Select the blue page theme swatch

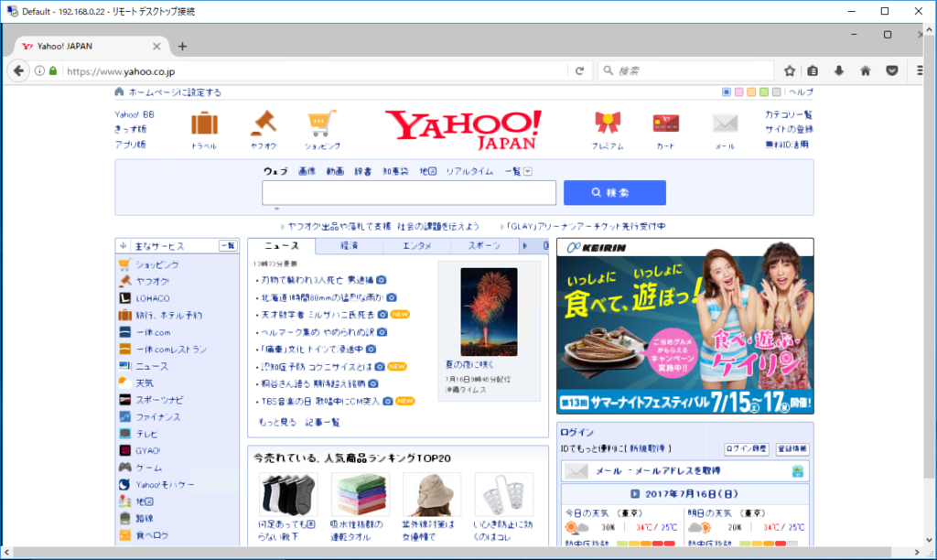[x=726, y=92]
